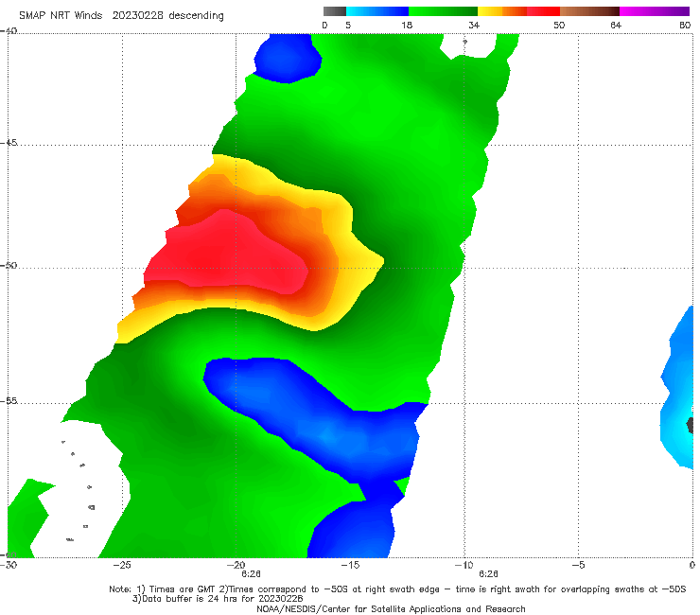Click the note line starting 'Note: 1) Times are GMT'
The image size is (700, 615).
point(397,589)
